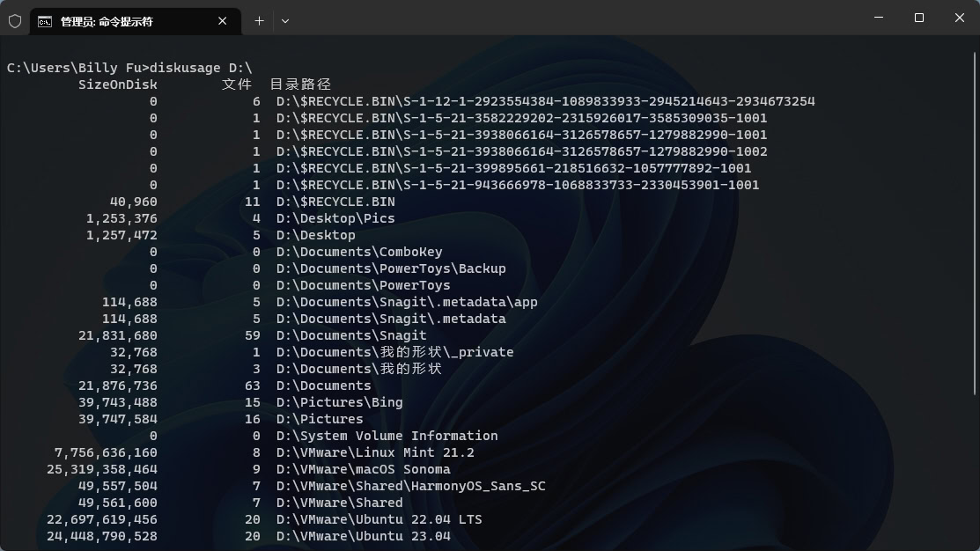Open the new tab profile dropdown

(285, 21)
